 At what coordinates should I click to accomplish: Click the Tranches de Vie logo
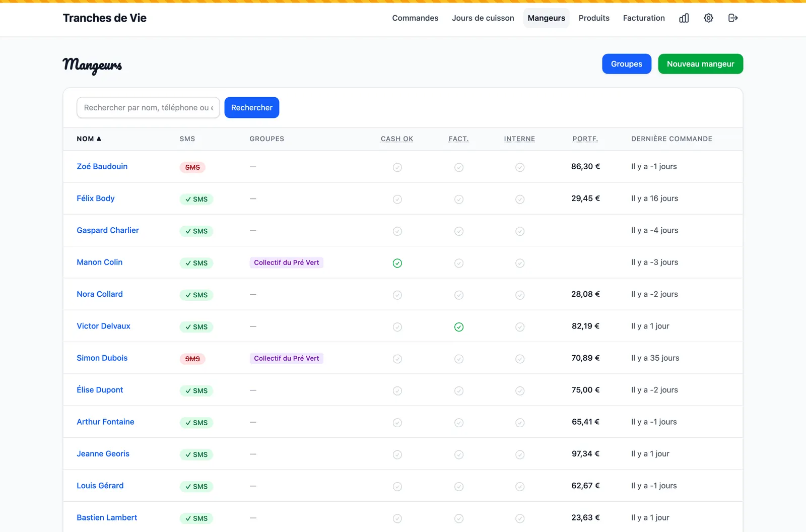(x=105, y=18)
